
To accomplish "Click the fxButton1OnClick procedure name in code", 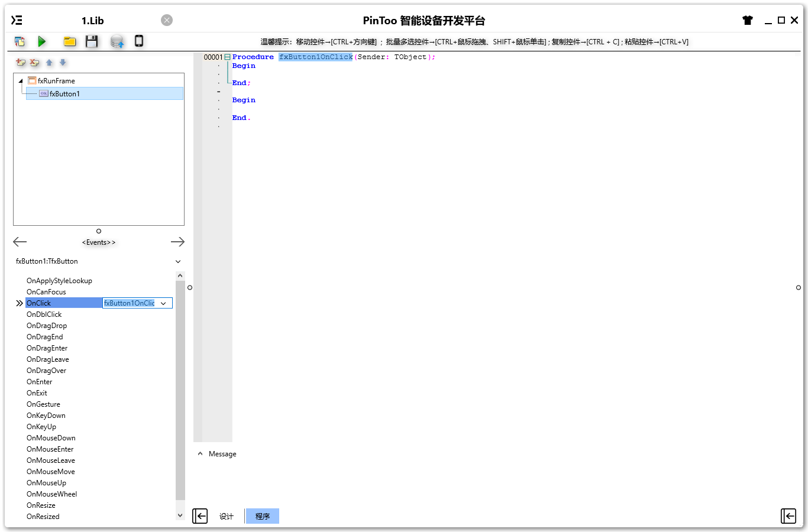I will point(316,57).
